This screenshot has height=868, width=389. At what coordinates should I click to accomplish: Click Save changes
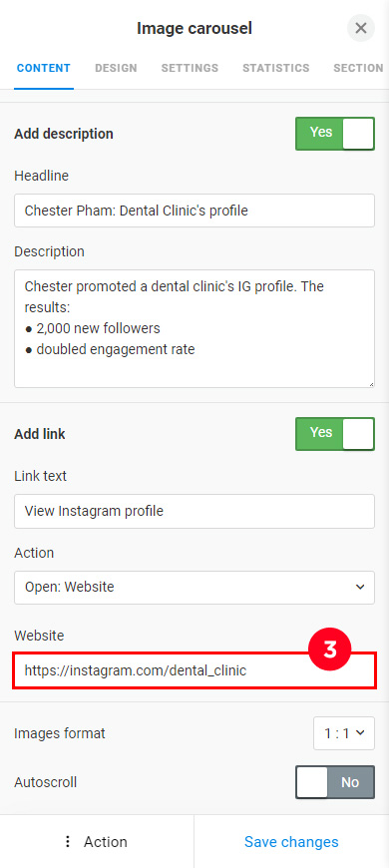pos(291,842)
